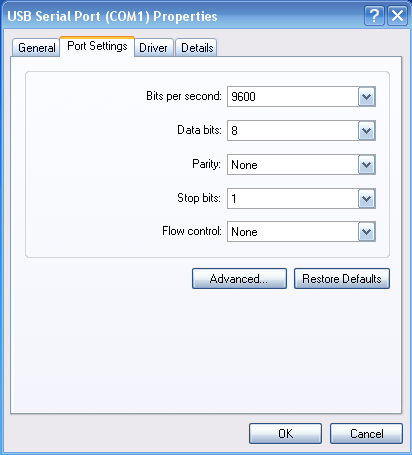Click the Cancel button
The height and width of the screenshot is (455, 412).
pyautogui.click(x=366, y=433)
